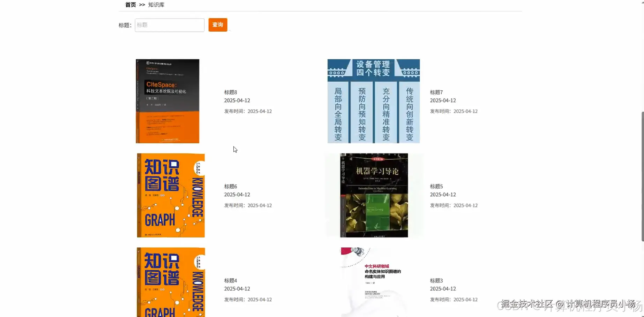This screenshot has width=644, height=317.
Task: Select the 标题6 entry title
Action: click(x=230, y=186)
